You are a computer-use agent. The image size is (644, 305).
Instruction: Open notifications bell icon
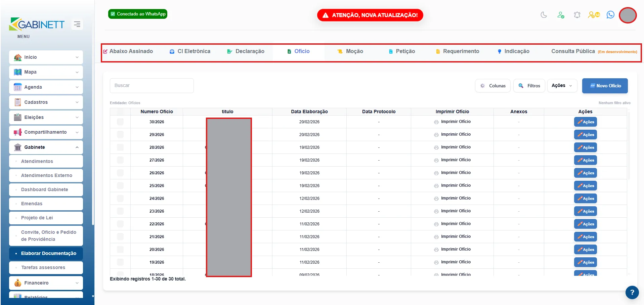577,15
